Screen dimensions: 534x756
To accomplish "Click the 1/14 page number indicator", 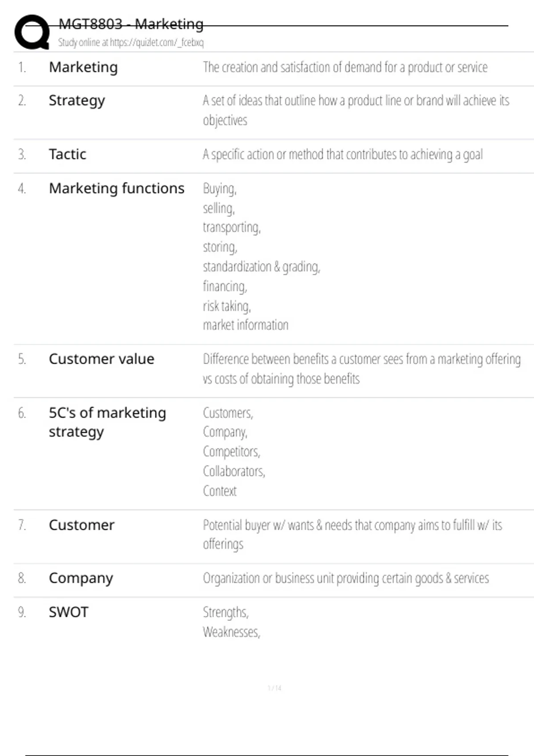I will click(275, 688).
